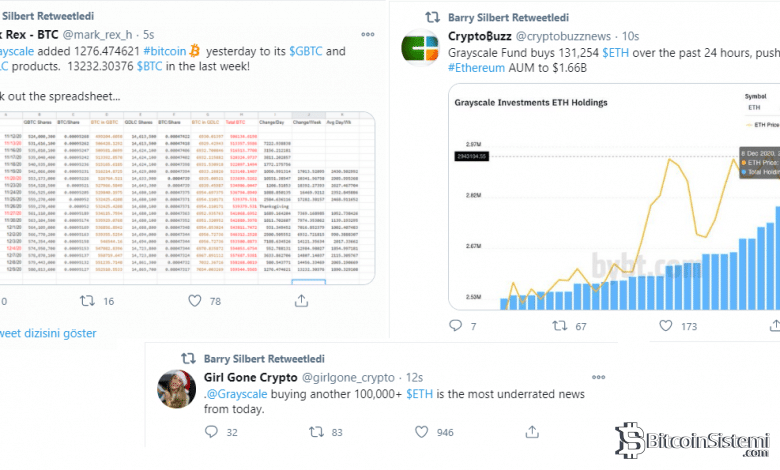
Task: Open the #Ethereum hashtag
Action: 476,69
